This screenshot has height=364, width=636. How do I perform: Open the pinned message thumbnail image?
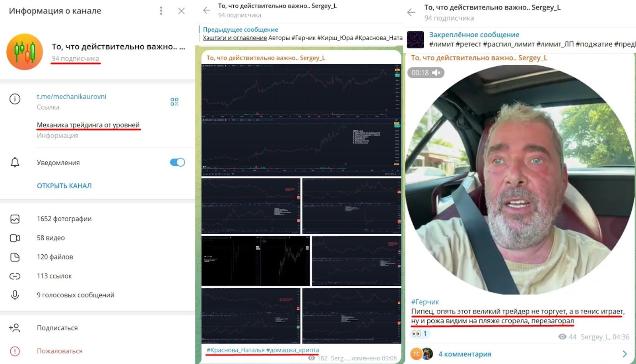click(x=415, y=39)
